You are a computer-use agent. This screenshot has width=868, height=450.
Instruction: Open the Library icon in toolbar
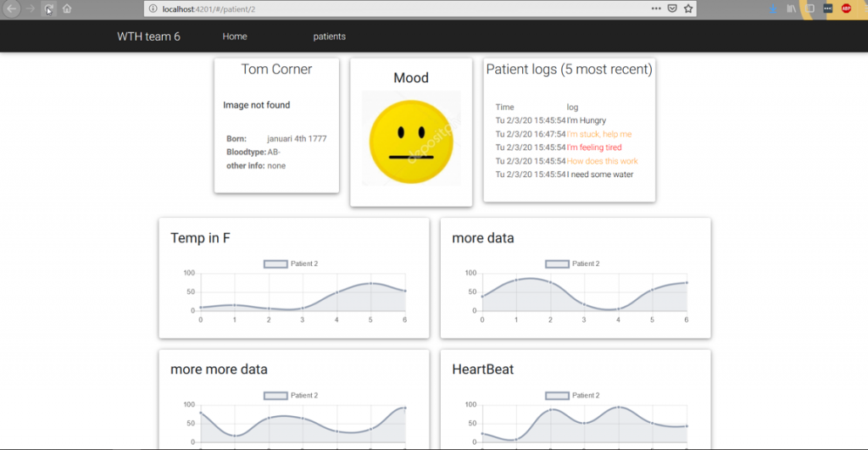[792, 8]
